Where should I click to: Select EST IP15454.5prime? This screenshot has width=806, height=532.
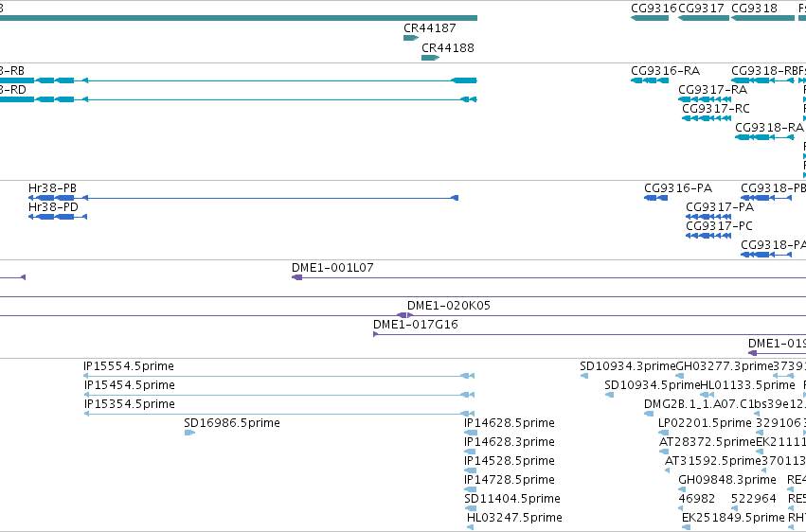pyautogui.click(x=278, y=395)
